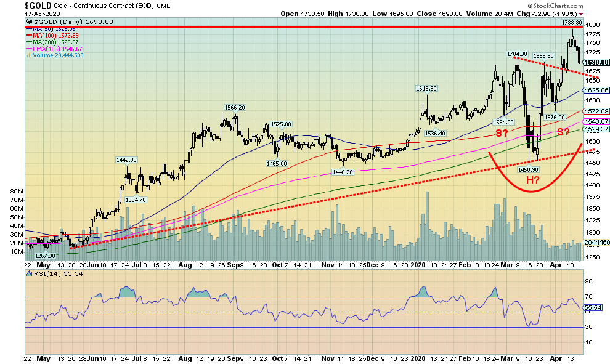Click the left S? shoulder annotation
Viewport: 610px width, 364px height.
tap(502, 133)
